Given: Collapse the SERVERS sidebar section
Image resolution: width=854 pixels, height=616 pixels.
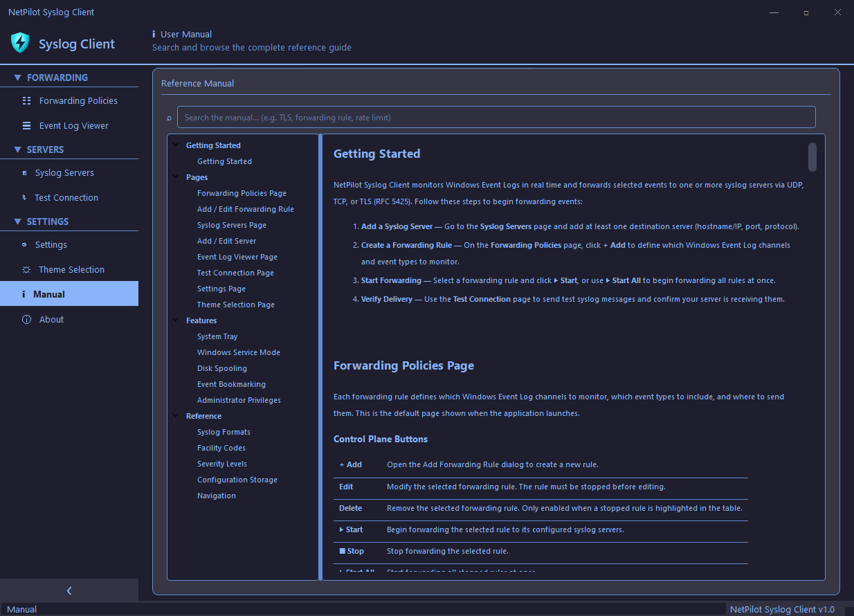Looking at the screenshot, I should pos(18,150).
